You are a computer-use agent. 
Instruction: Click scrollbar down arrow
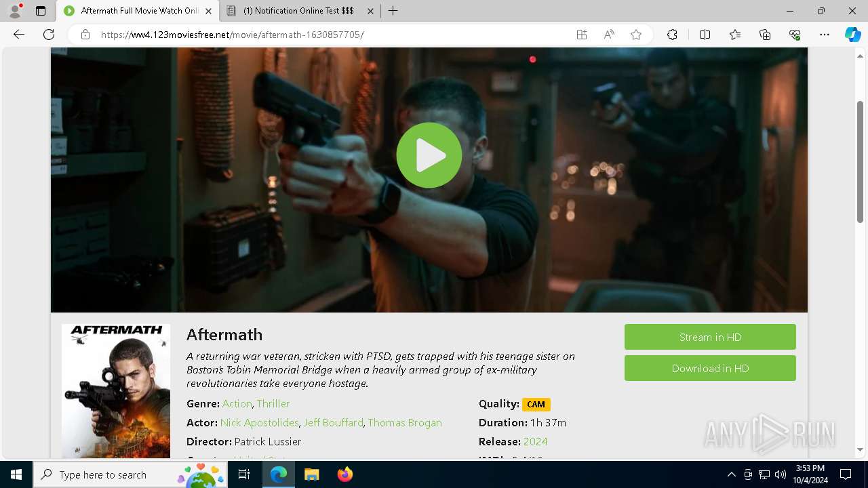click(861, 450)
